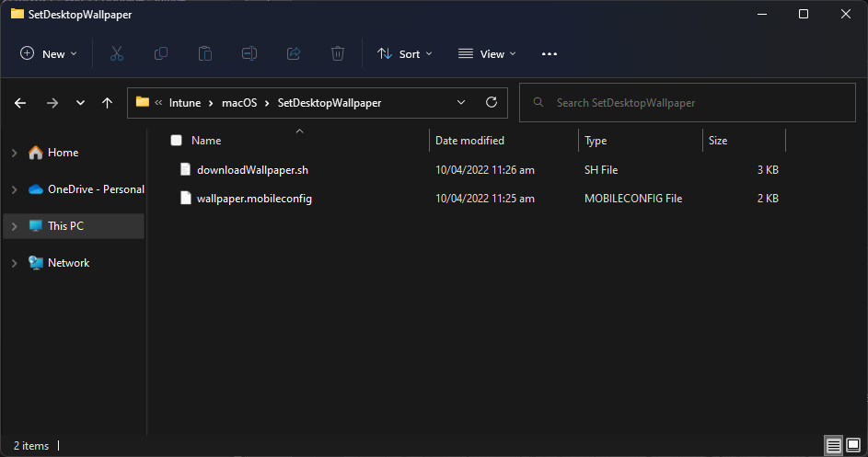
Task: Open the View dropdown
Action: [487, 53]
